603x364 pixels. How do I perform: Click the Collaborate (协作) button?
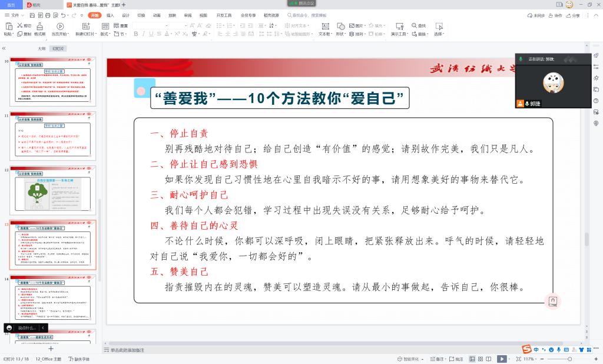[x=555, y=15]
